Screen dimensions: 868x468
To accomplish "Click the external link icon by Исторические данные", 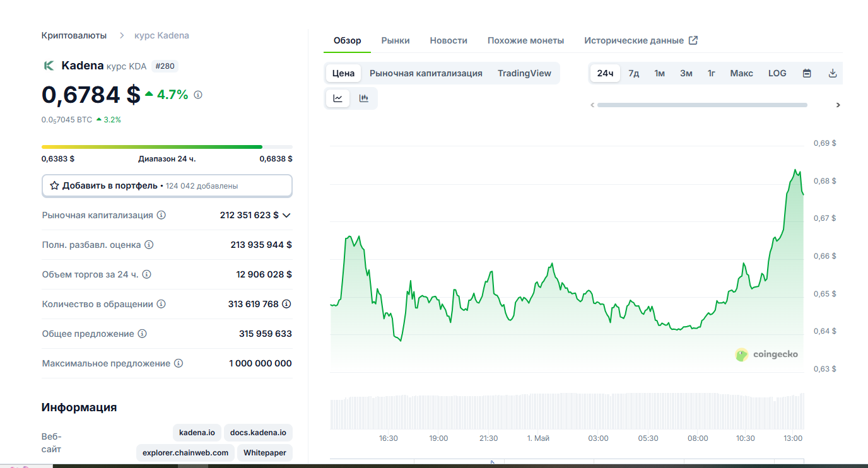I will coord(693,40).
